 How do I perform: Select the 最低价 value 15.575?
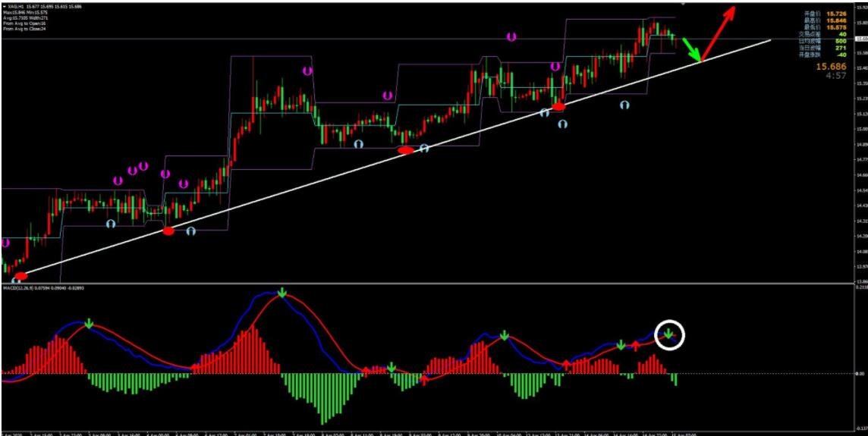(x=836, y=27)
